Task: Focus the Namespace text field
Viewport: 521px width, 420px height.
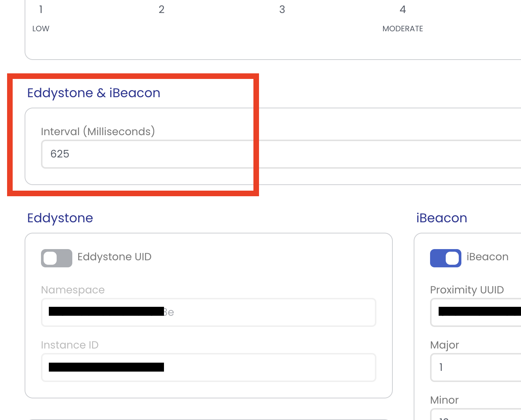Action: 261,312
